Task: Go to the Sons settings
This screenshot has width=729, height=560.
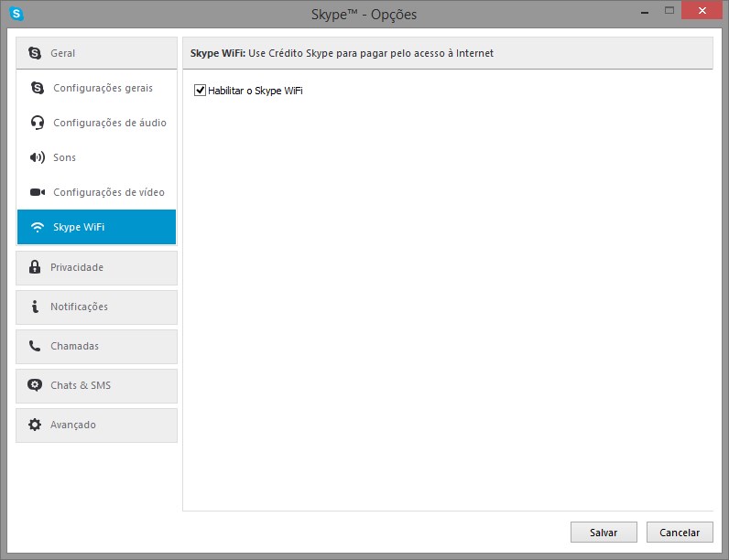Action: coord(97,157)
